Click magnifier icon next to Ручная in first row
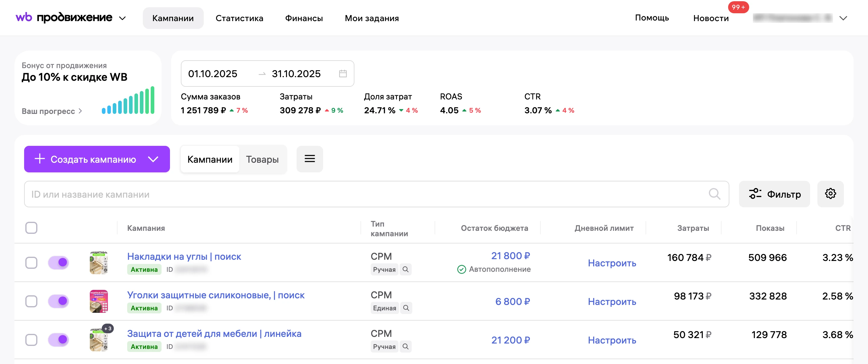 (x=406, y=269)
